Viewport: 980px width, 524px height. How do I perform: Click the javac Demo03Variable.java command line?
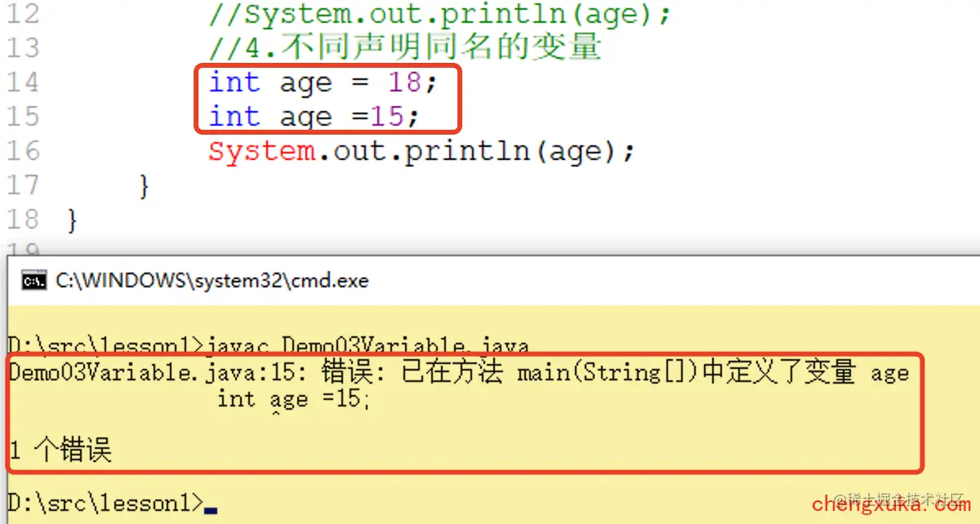point(269,346)
